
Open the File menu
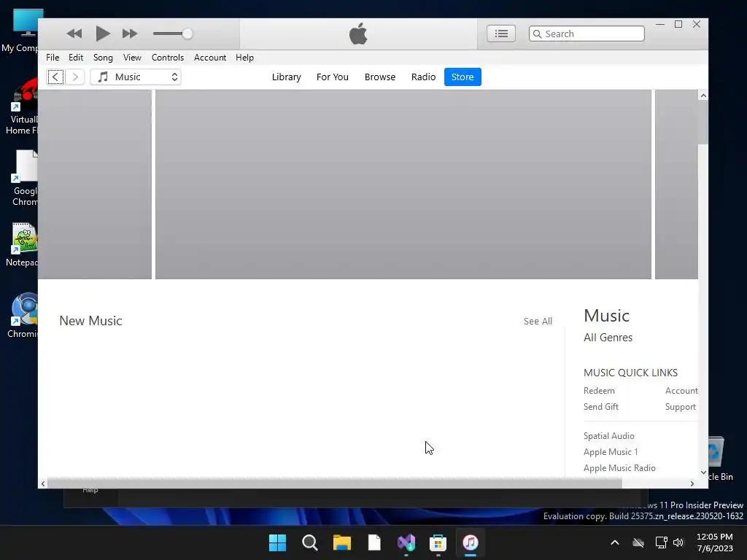[53, 57]
